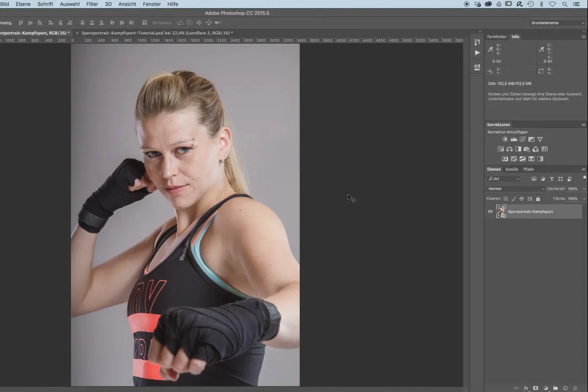Switch to the Kanäle tab
The height and width of the screenshot is (392, 588).
(x=512, y=169)
